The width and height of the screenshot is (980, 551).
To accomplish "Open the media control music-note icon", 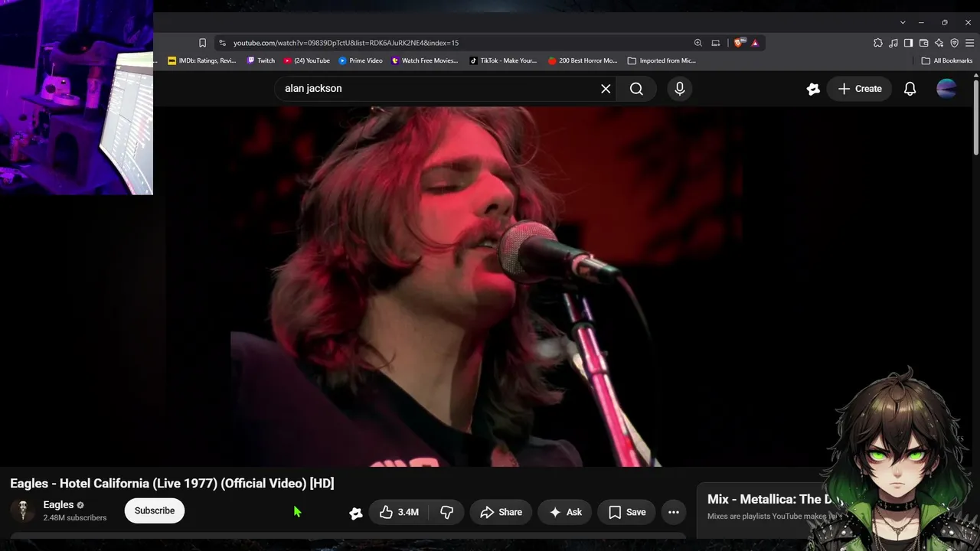I will tap(893, 43).
